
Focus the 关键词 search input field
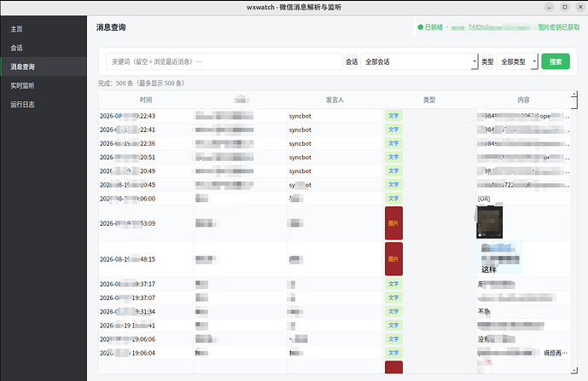[x=224, y=61]
